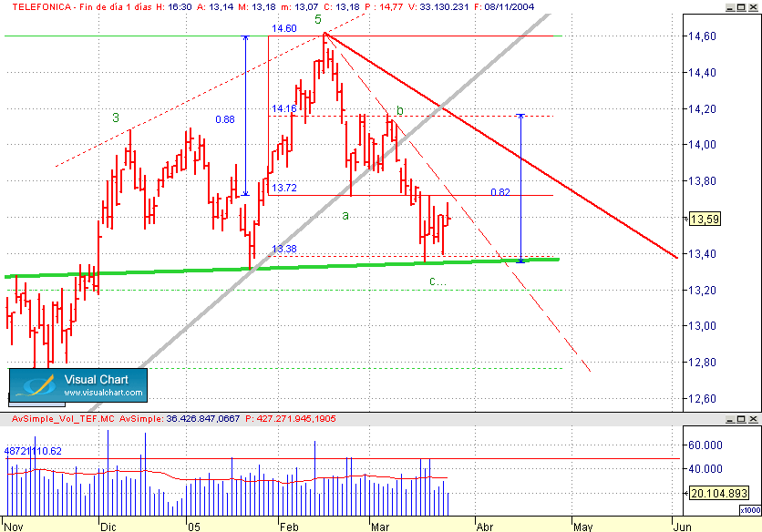Viewport: 762px width, 532px height.
Task: Click the Jun label on time axis
Action: [x=683, y=527]
